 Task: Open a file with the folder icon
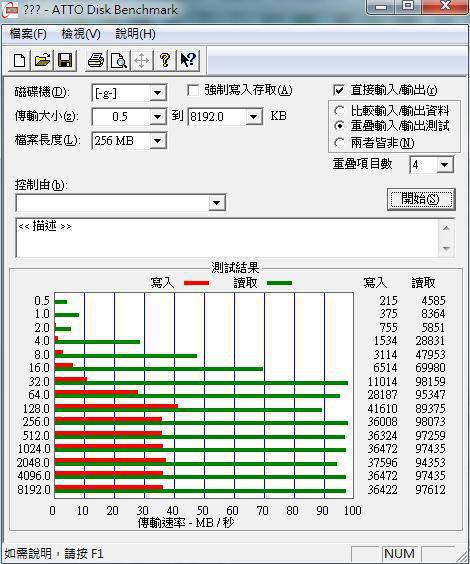pyautogui.click(x=42, y=60)
